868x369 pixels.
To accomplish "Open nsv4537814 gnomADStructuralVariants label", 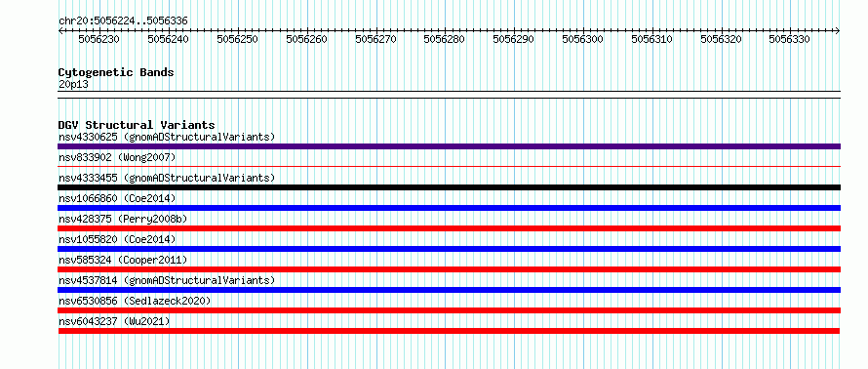I will [167, 280].
